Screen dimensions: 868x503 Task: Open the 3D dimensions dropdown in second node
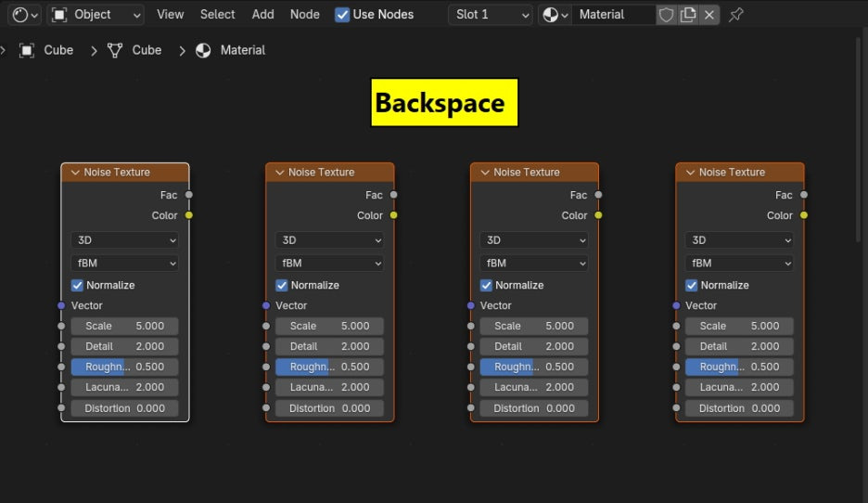click(329, 239)
